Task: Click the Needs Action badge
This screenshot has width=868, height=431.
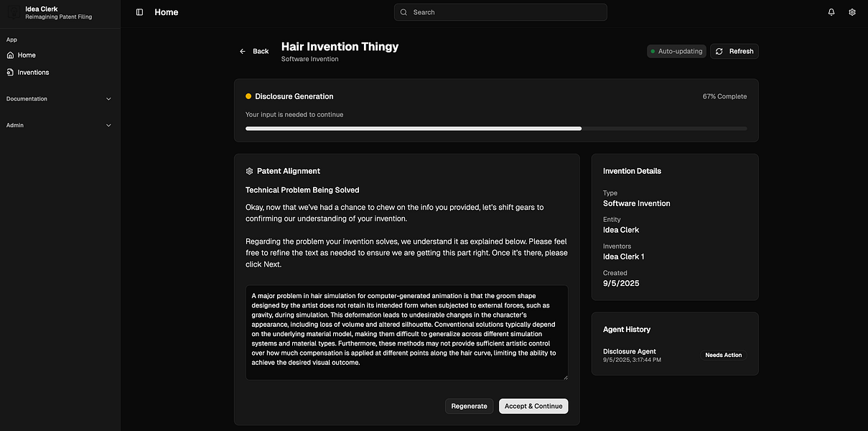Action: pyautogui.click(x=724, y=355)
